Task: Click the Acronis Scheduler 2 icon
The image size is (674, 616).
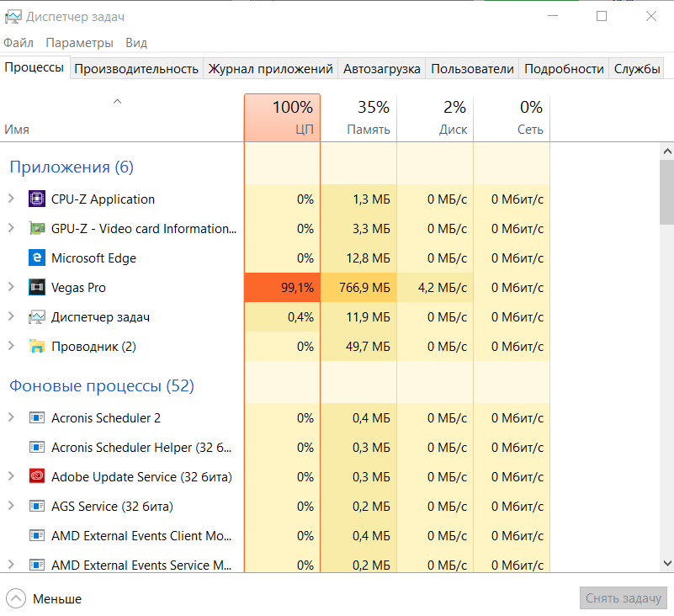Action: pos(37,418)
